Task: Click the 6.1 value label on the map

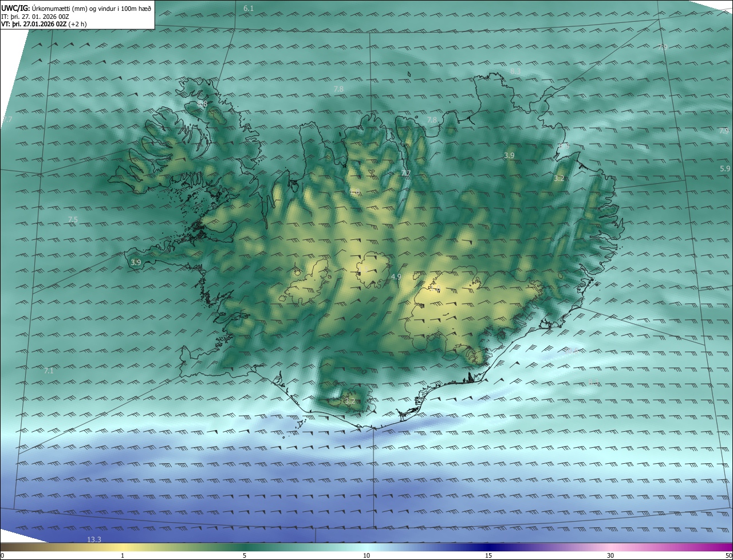Action: pos(249,9)
